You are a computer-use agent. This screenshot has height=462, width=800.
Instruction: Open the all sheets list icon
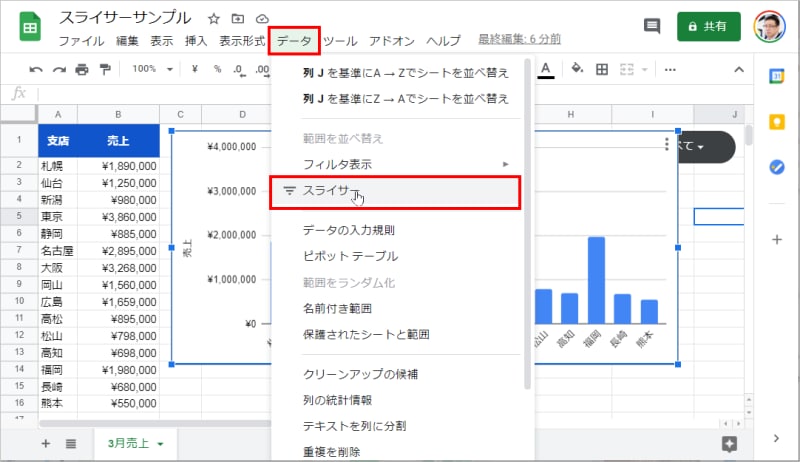pos(71,444)
